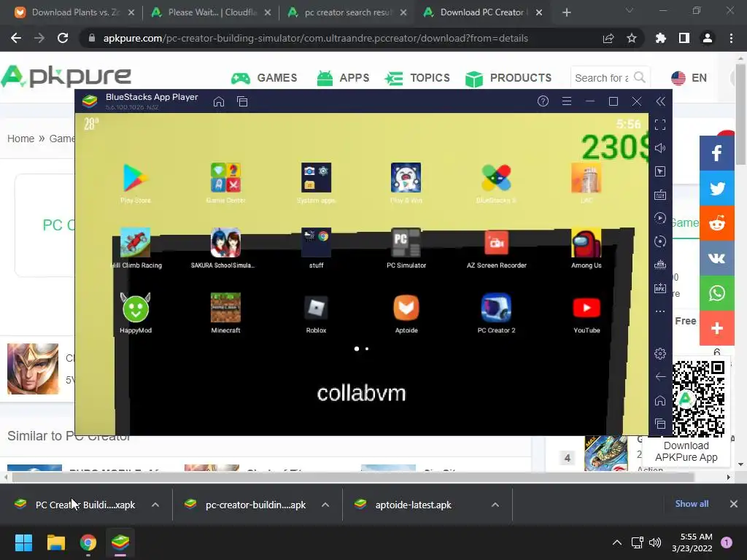
Task: Launch PC Creator 2 app
Action: coord(496,308)
